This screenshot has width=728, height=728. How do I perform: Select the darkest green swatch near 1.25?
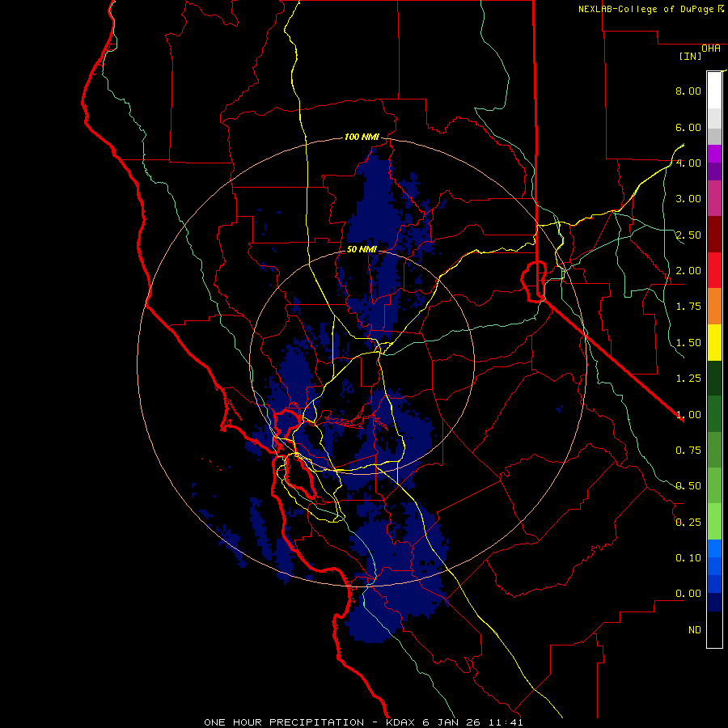[714, 378]
